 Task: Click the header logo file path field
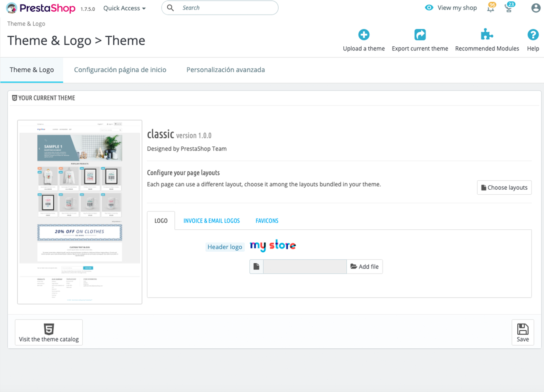[305, 266]
